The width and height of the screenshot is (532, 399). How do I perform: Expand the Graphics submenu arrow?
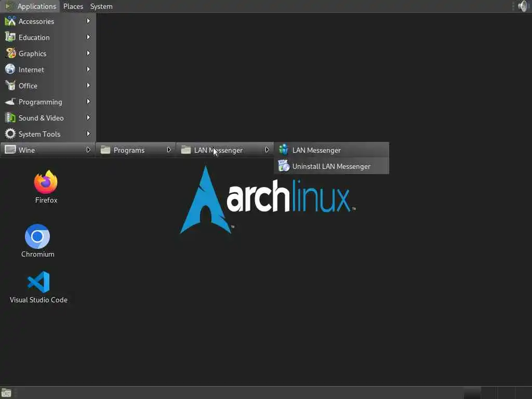pos(88,54)
